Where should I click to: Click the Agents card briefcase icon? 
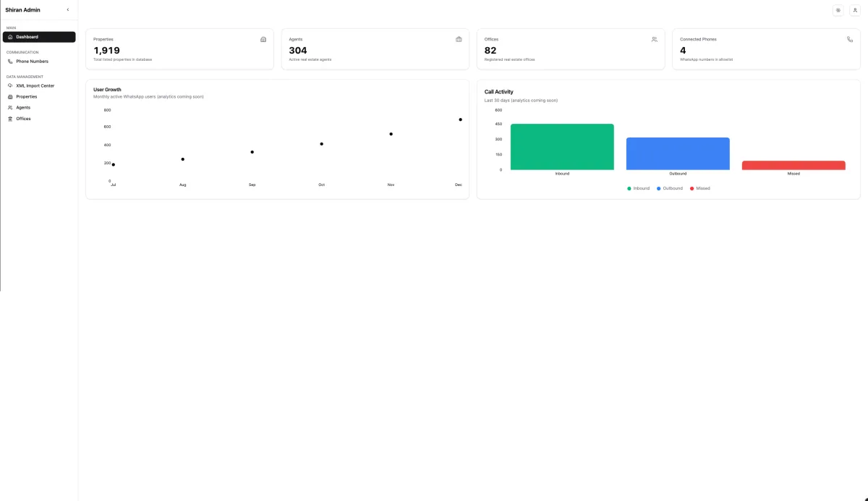pos(459,39)
